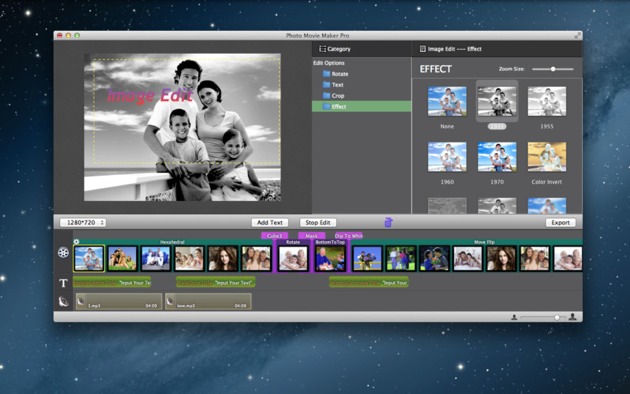Viewport: 630px width, 394px height.
Task: Select the BottomToTop transition clip label
Action: click(x=330, y=242)
